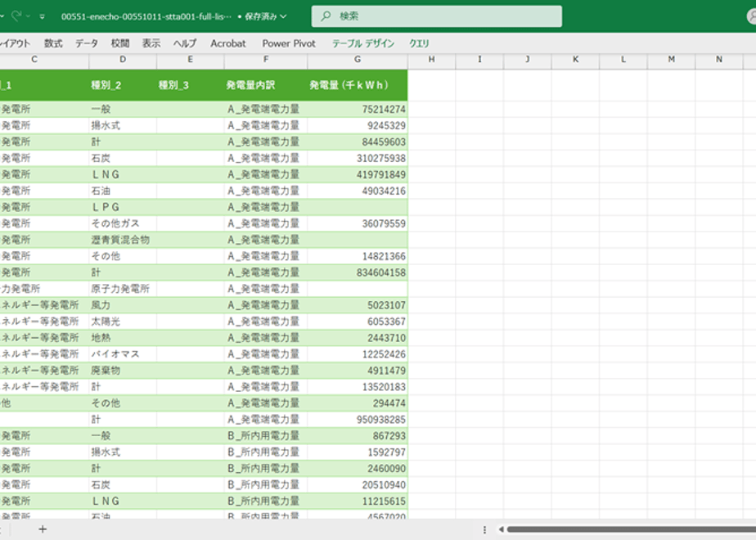Click the Redo arrow icon in title bar

click(16, 16)
